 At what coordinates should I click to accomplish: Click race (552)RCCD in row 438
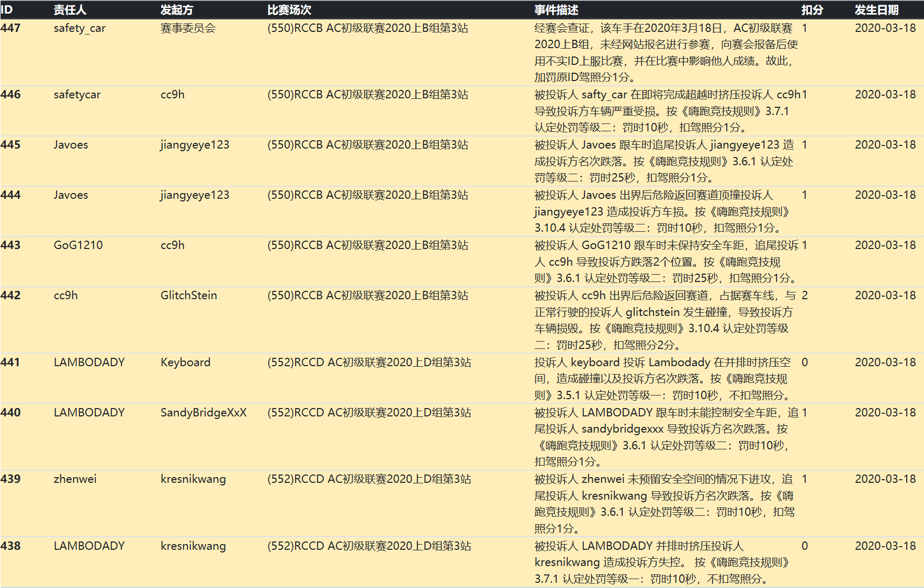tap(369, 546)
